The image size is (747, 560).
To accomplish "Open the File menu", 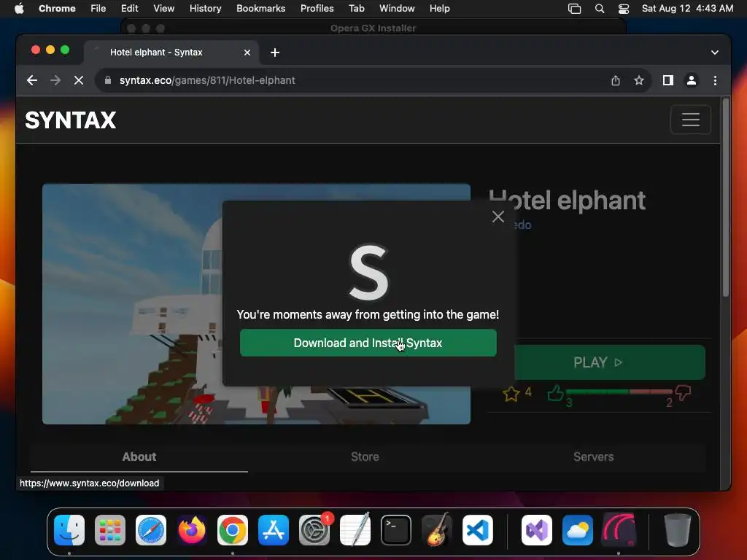I will coord(98,9).
